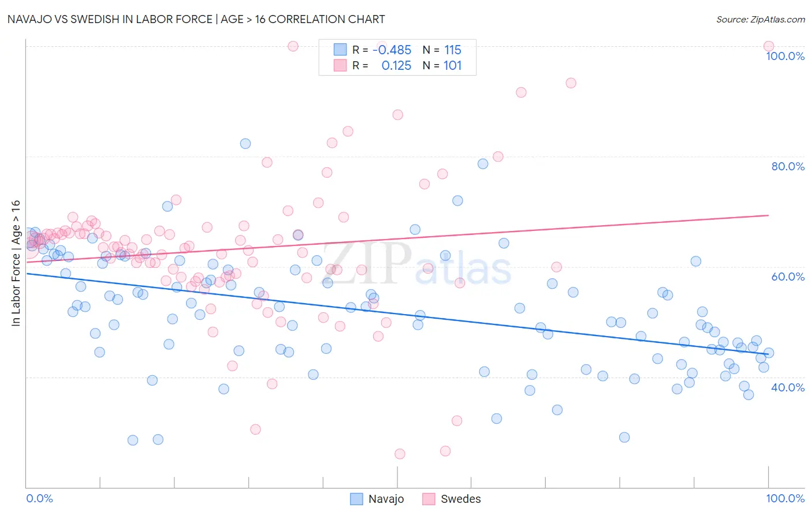This screenshot has height=515, width=812.
Task: Click the N = 101 sample count
Action: pyautogui.click(x=442, y=65)
